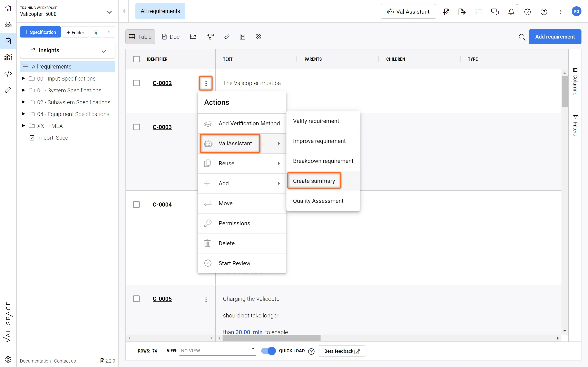The width and height of the screenshot is (588, 367).
Task: Click the filter funnel icon beside Folder
Action: [x=96, y=32]
